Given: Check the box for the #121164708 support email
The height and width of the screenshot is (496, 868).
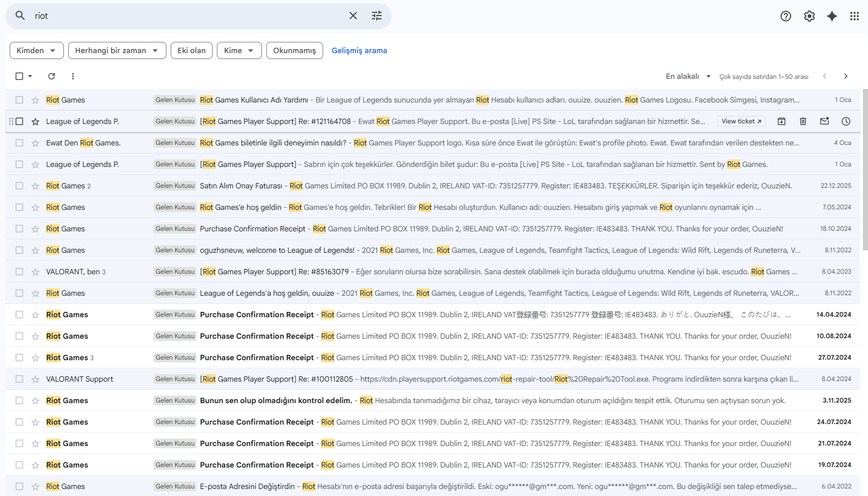Looking at the screenshot, I should [x=19, y=121].
